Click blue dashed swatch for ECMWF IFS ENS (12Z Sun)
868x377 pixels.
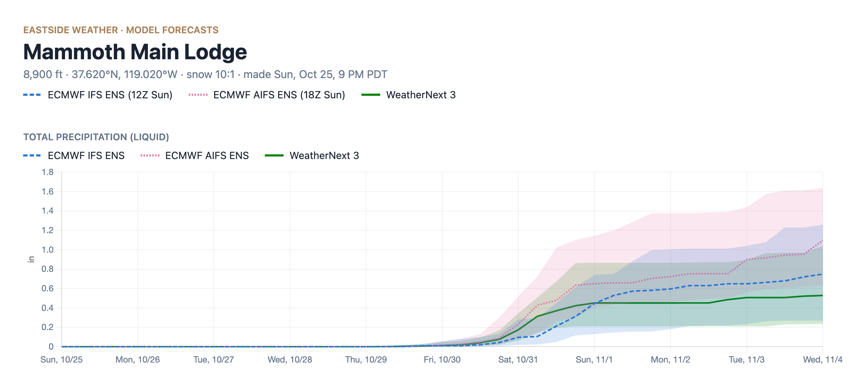pyautogui.click(x=32, y=95)
